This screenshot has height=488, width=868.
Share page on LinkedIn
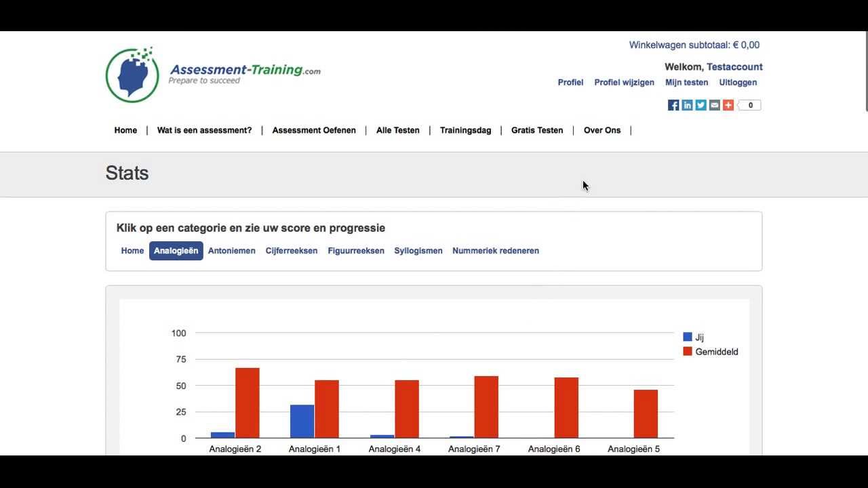click(x=687, y=105)
